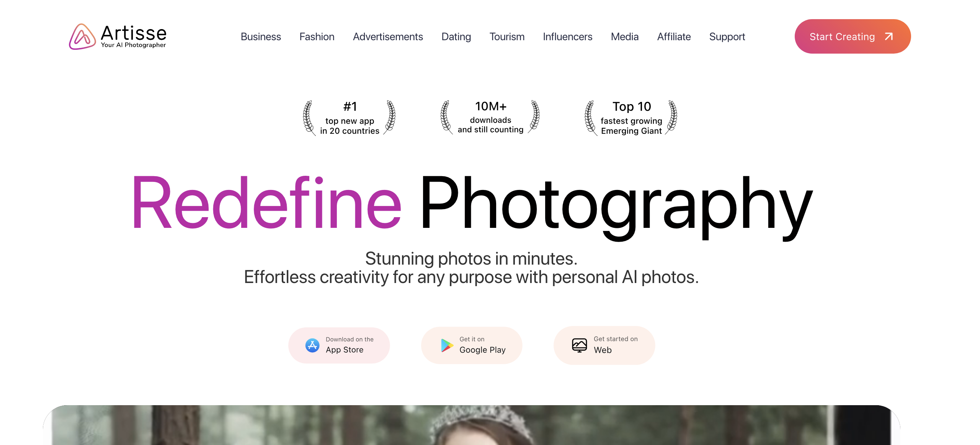This screenshot has height=445, width=980.
Task: Navigate to the Tourism page
Action: pos(507,37)
